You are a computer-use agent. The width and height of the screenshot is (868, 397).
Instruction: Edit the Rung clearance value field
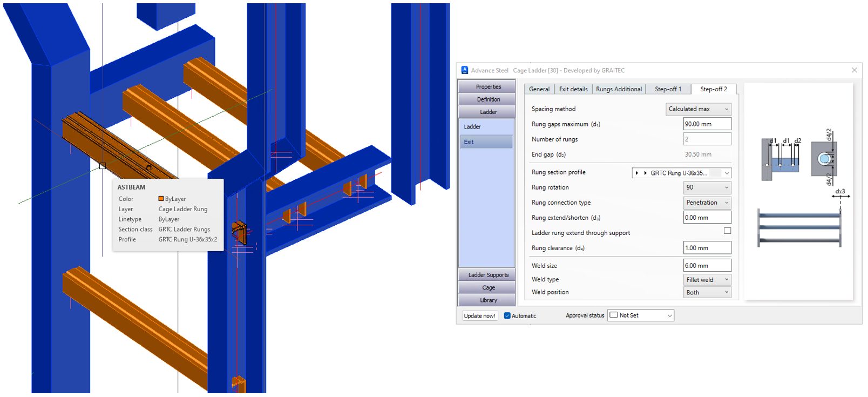(707, 248)
